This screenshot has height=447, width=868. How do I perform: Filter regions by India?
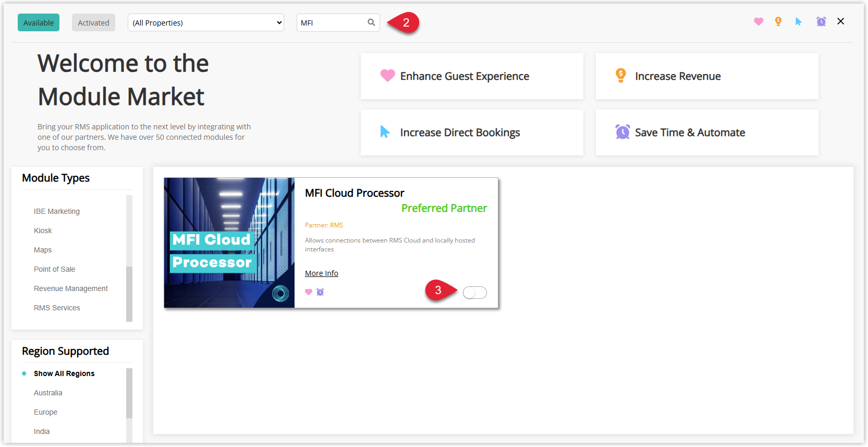pos(42,431)
